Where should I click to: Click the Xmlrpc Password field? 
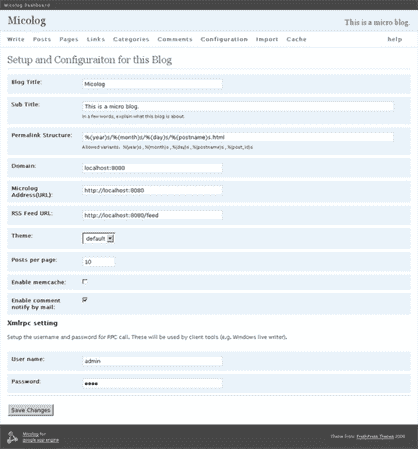tap(152, 383)
